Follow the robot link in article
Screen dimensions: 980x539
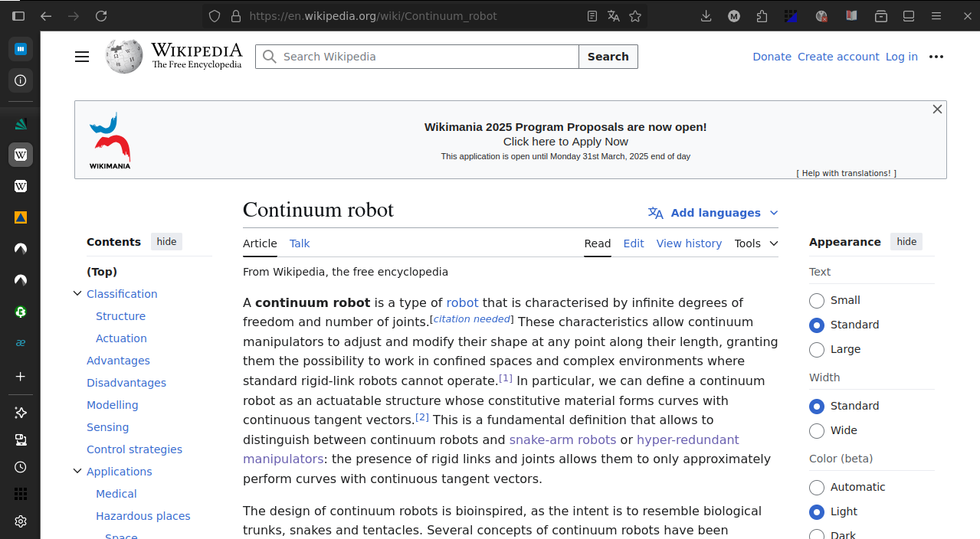click(x=462, y=302)
